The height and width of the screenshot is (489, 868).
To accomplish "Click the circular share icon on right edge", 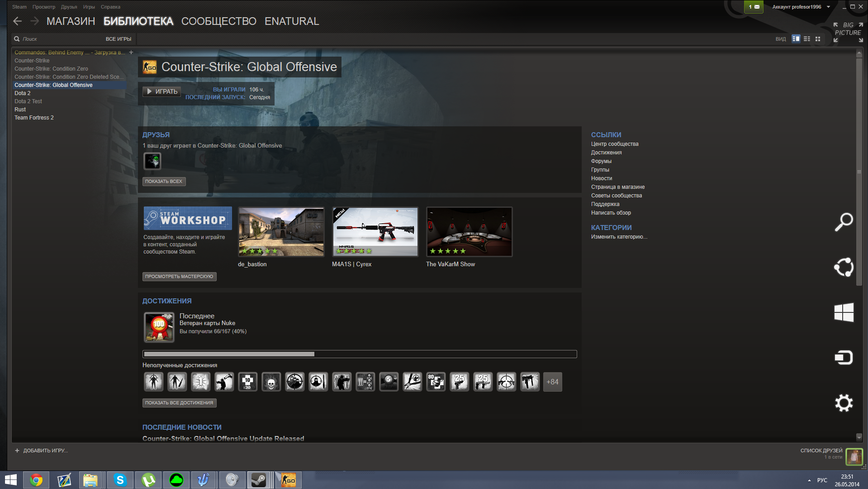I will pos(844,267).
